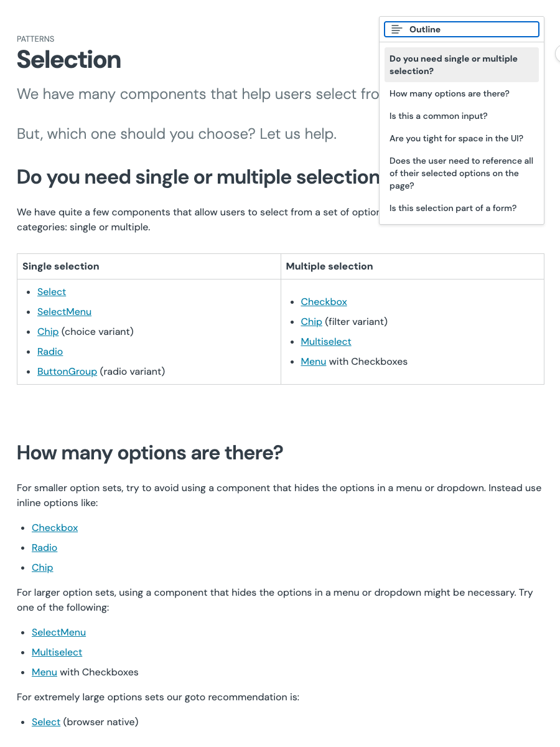Open the Select link in Single selection column

tap(52, 292)
